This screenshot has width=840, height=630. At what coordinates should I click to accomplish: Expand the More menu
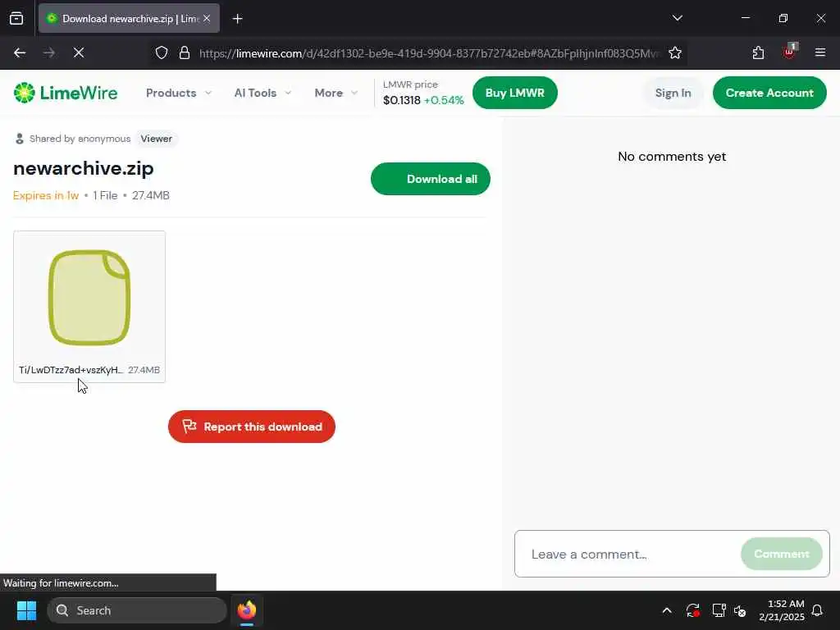click(336, 93)
